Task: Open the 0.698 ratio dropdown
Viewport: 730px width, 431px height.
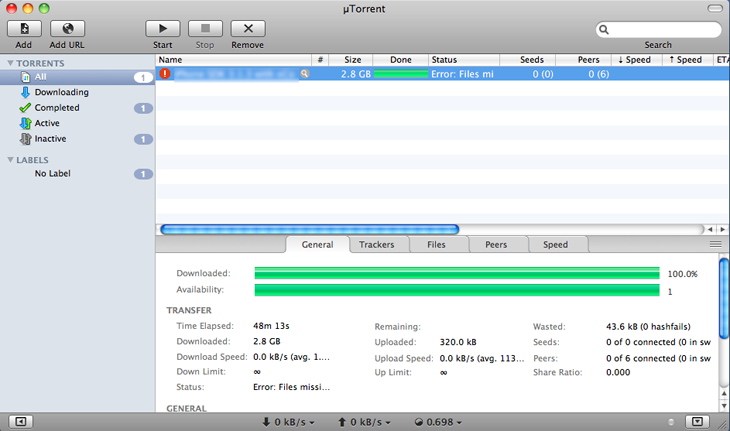Action: pos(439,422)
